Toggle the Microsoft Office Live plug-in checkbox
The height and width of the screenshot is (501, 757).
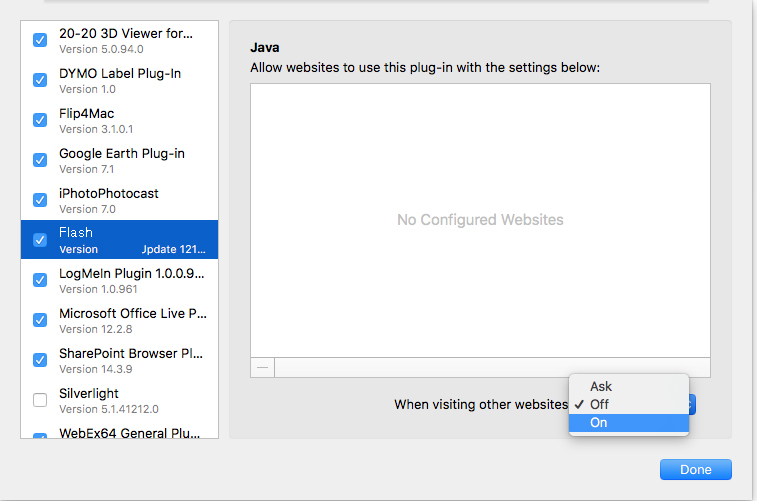(40, 320)
